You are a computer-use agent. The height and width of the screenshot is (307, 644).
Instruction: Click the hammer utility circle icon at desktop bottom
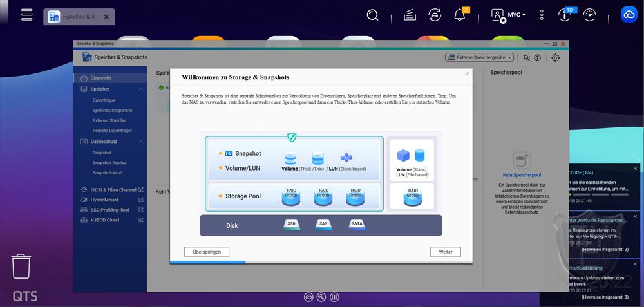click(321, 297)
